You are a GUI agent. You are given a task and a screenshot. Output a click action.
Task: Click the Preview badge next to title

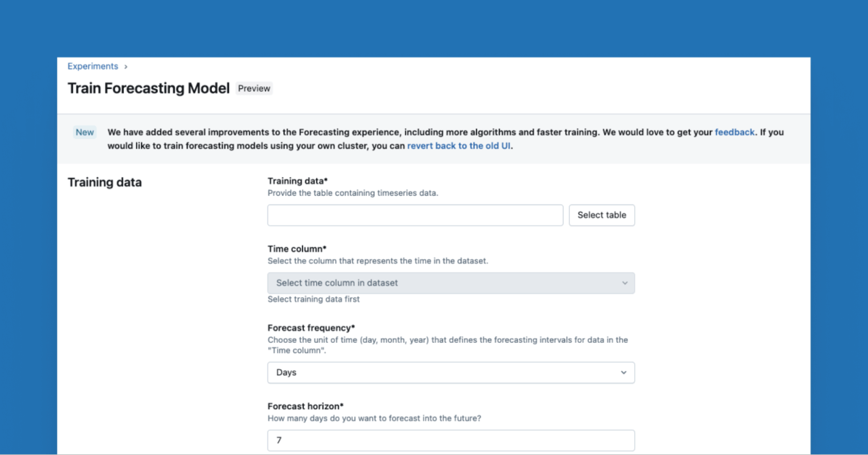pos(254,89)
